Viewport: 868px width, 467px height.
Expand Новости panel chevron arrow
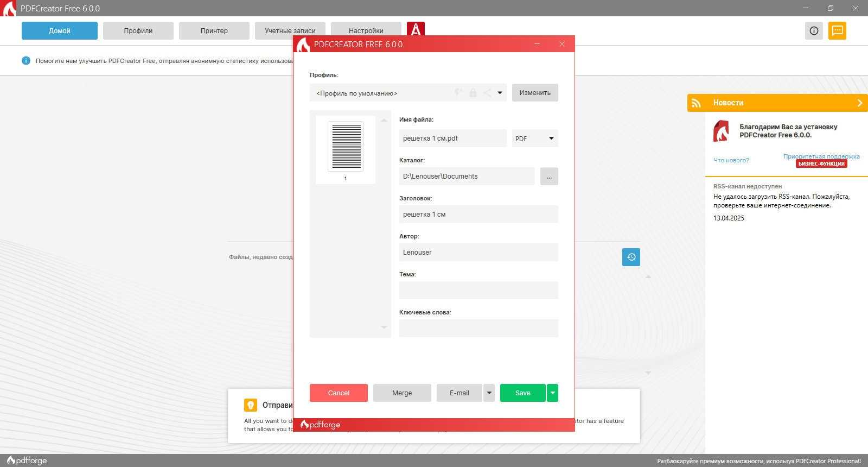pos(859,103)
